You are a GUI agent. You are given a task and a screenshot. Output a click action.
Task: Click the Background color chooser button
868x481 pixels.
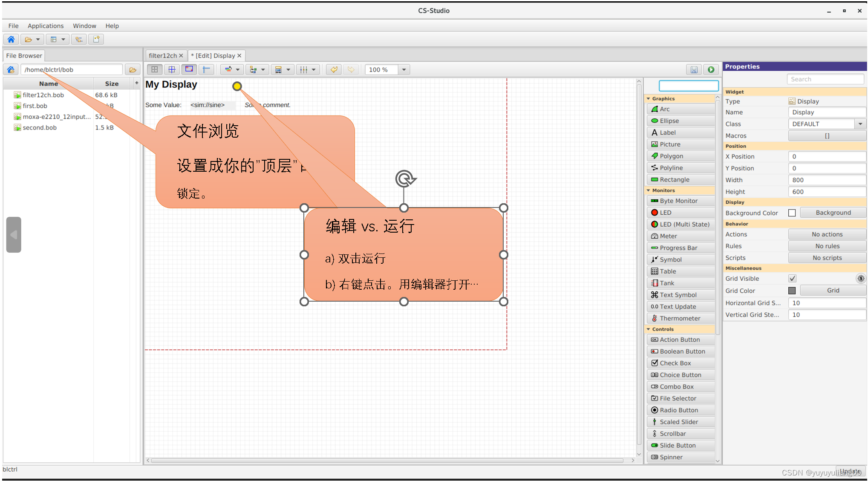[833, 213]
